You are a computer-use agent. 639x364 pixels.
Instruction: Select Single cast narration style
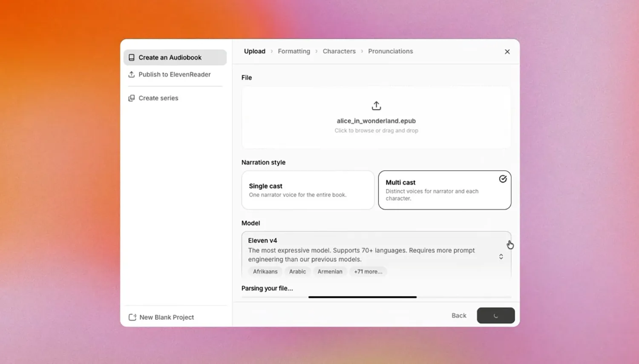[308, 190]
